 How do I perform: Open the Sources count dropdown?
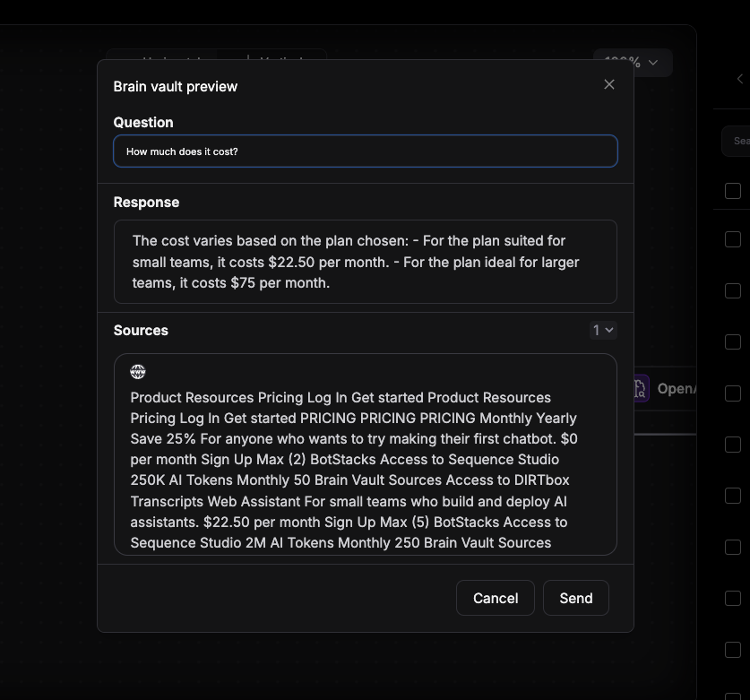[x=603, y=331]
